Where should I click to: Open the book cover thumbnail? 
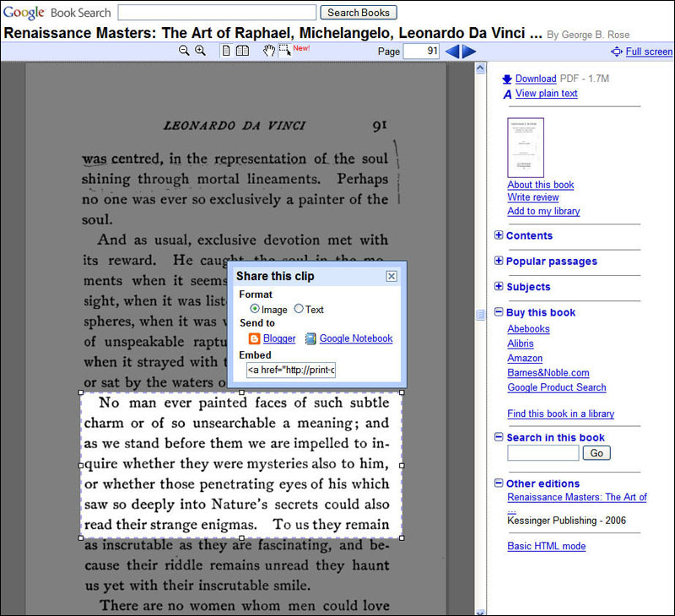(x=525, y=147)
